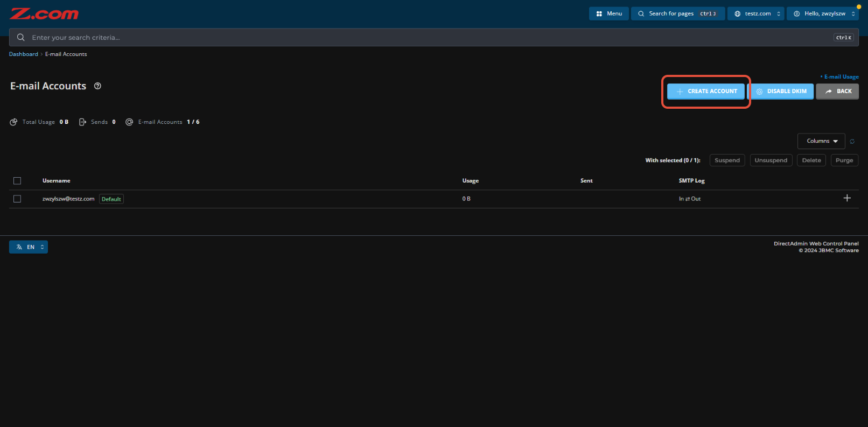Click the Total Usage pie icon
The height and width of the screenshot is (427, 868).
pyautogui.click(x=13, y=122)
